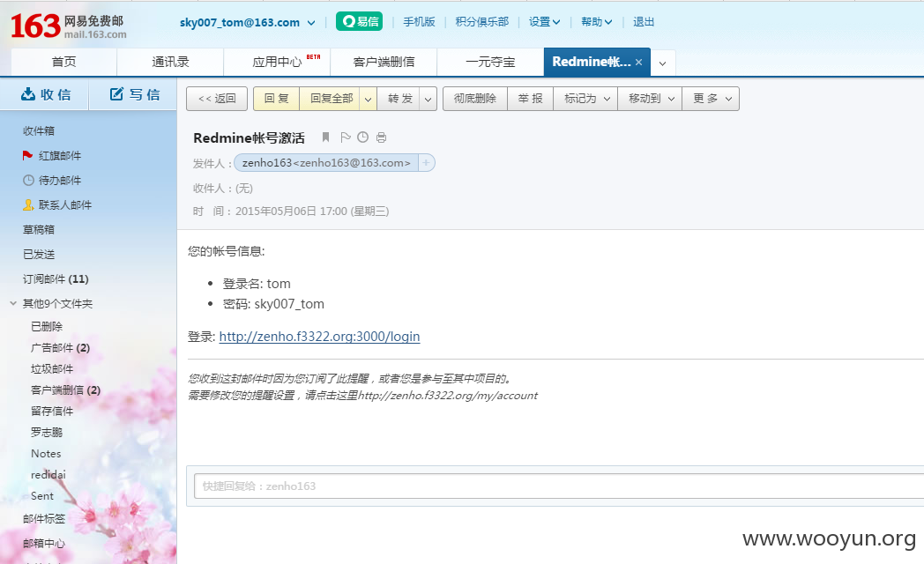Collapse the 其他9个文件夹 folder group

pos(13,303)
